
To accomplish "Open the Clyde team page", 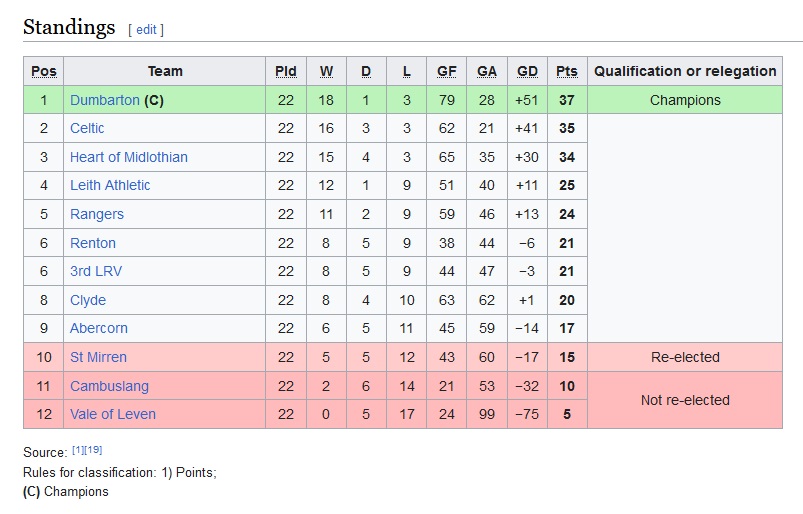I will [x=88, y=300].
